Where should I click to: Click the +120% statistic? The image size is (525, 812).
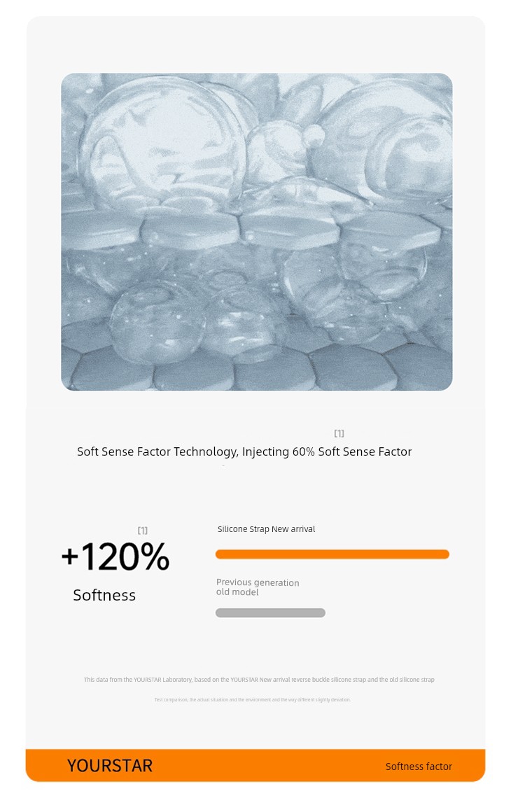115,556
